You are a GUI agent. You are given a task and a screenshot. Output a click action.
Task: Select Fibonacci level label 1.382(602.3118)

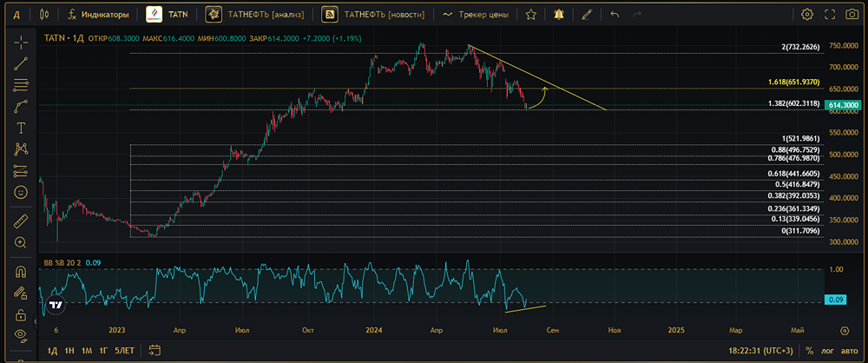794,103
